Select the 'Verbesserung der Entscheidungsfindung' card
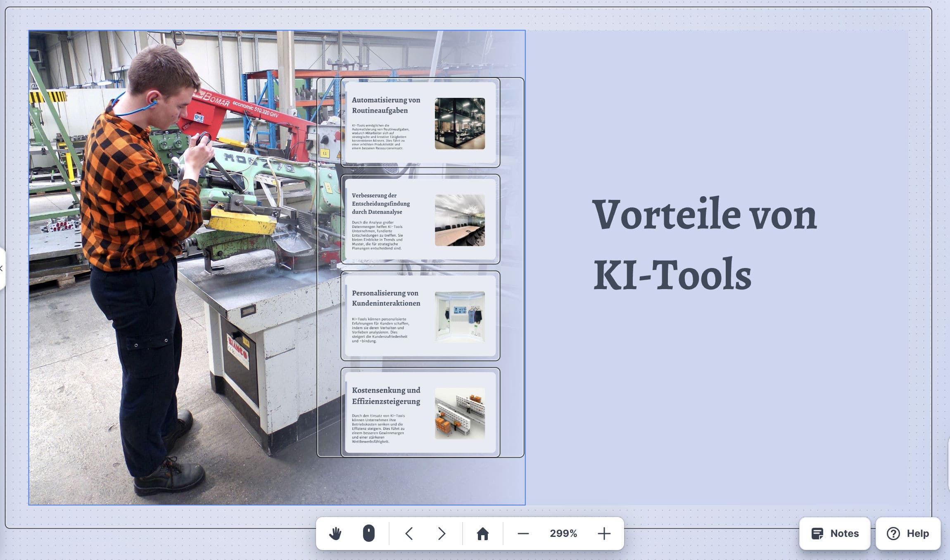 click(x=420, y=219)
